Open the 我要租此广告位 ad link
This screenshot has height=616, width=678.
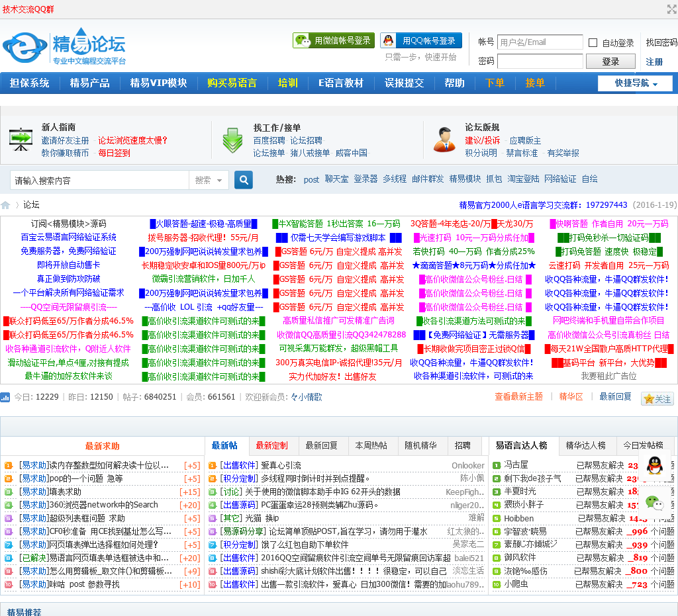pos(609,376)
